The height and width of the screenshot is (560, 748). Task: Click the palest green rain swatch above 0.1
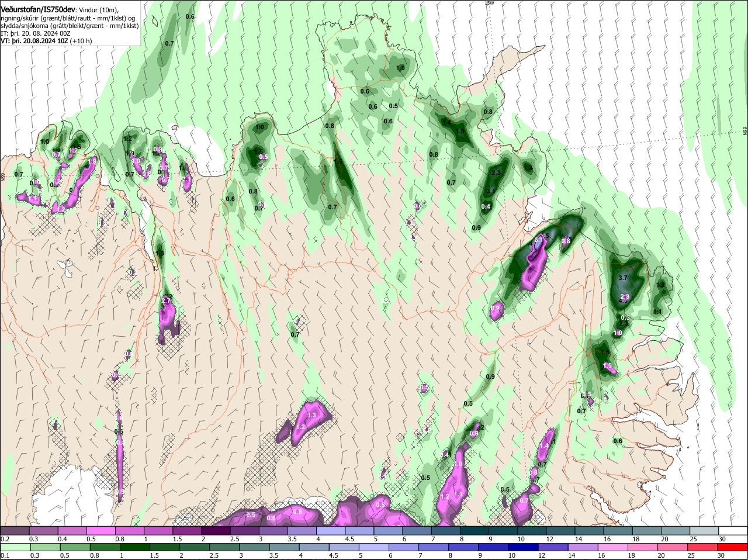pyautogui.click(x=15, y=547)
